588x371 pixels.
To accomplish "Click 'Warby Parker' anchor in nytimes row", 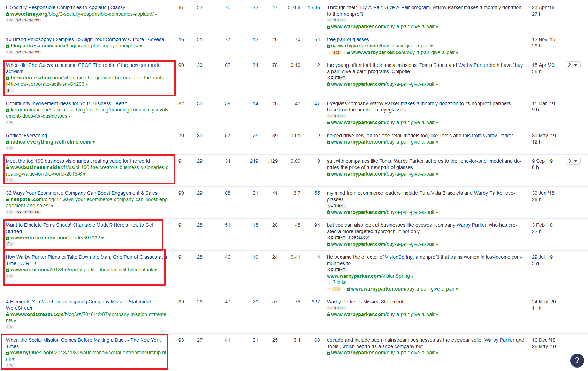I will (499, 340).
